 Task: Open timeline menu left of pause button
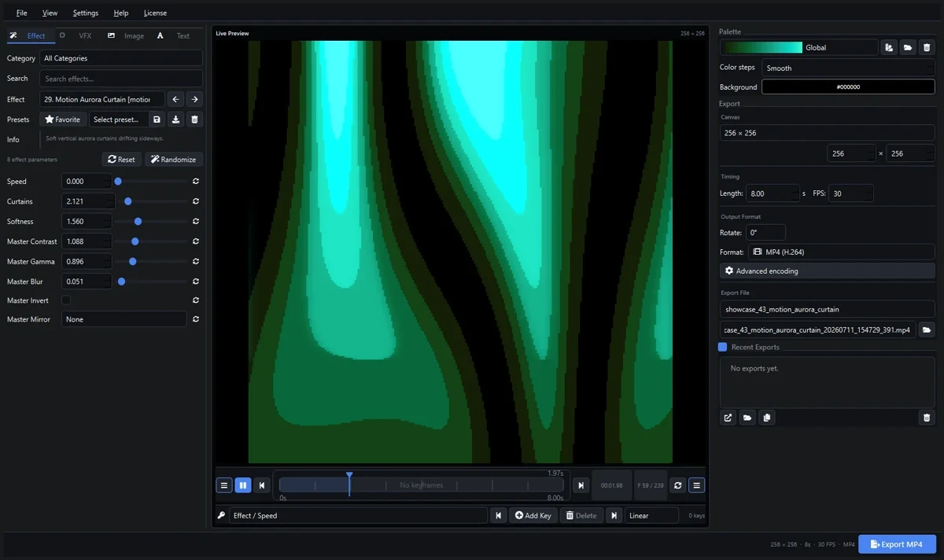[224, 485]
